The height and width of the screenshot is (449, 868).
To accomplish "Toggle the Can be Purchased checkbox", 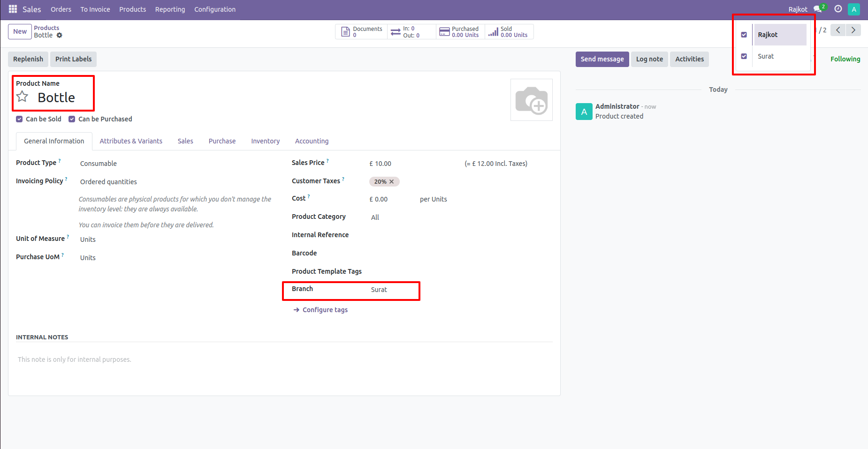I will point(72,119).
